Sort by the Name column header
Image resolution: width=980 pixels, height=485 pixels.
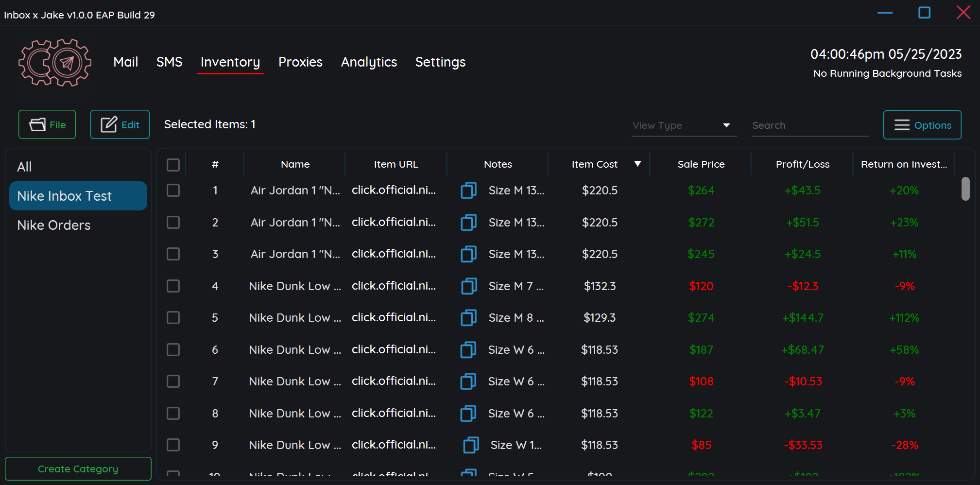(295, 164)
